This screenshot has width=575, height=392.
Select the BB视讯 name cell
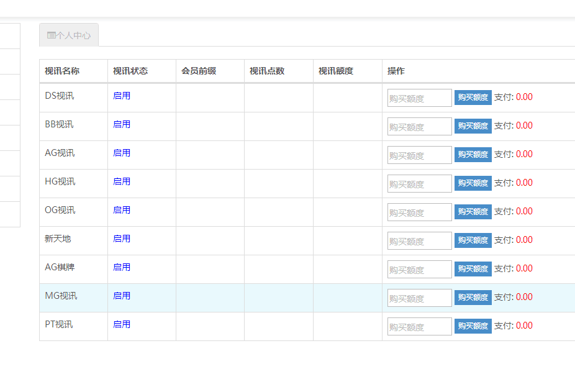[x=74, y=127]
